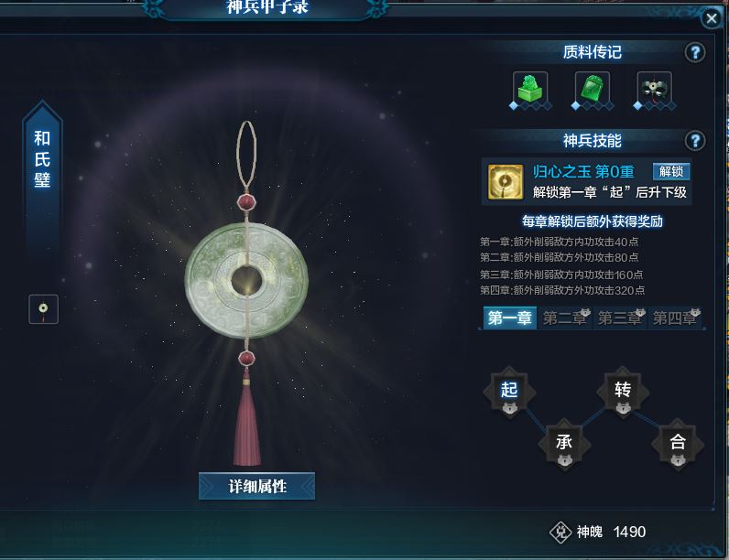Screen dimensions: 729x560
Task: Click the 和氏璧 vertical banner label
Action: [x=42, y=159]
